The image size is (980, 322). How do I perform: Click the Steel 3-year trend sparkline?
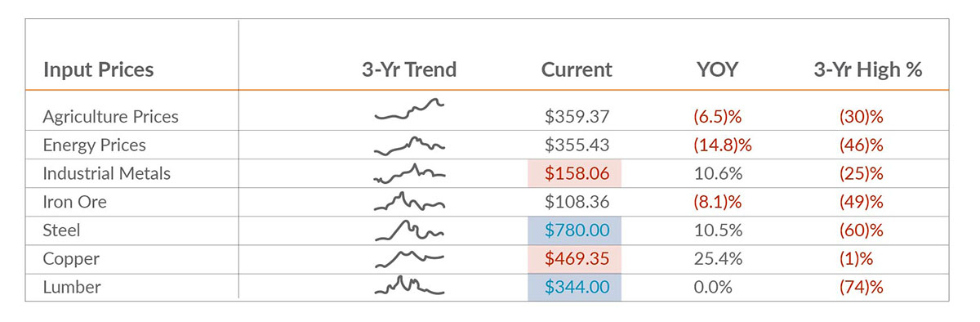[x=409, y=230]
